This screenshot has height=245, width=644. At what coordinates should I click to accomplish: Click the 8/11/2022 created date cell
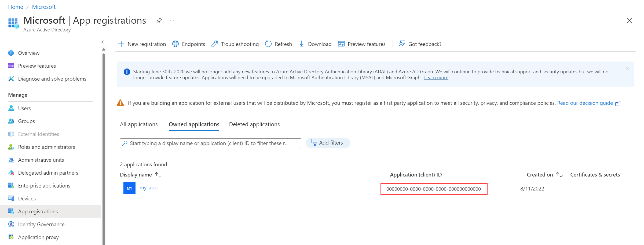pyautogui.click(x=532, y=189)
